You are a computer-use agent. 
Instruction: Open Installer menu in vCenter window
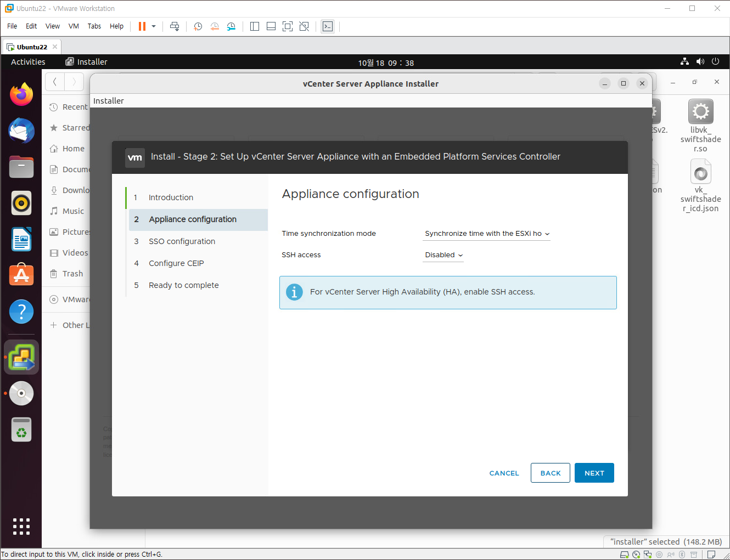(x=109, y=101)
